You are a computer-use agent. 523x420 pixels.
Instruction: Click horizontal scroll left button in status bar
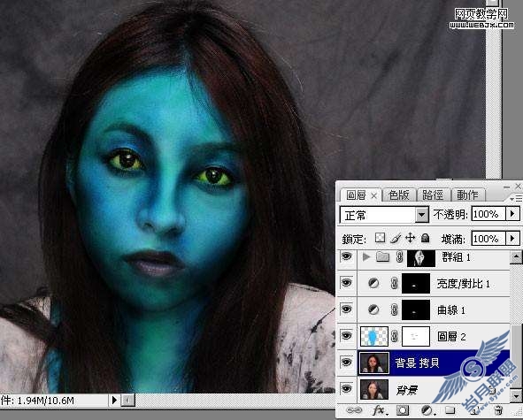click(x=127, y=400)
